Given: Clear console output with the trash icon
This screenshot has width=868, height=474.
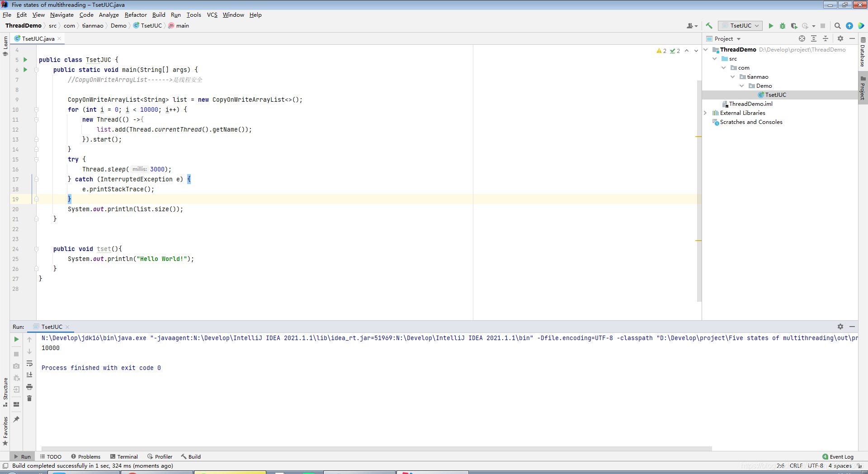Looking at the screenshot, I should (29, 398).
